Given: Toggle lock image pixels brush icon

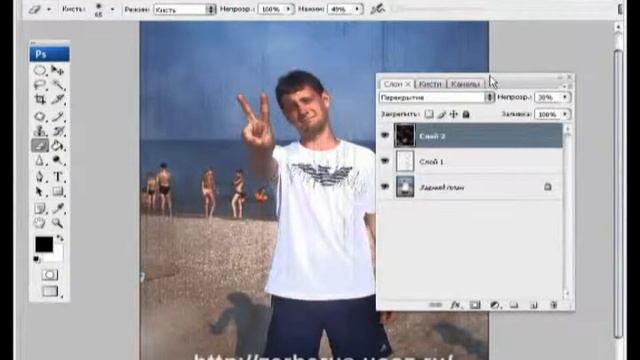Looking at the screenshot, I should (x=441, y=114).
